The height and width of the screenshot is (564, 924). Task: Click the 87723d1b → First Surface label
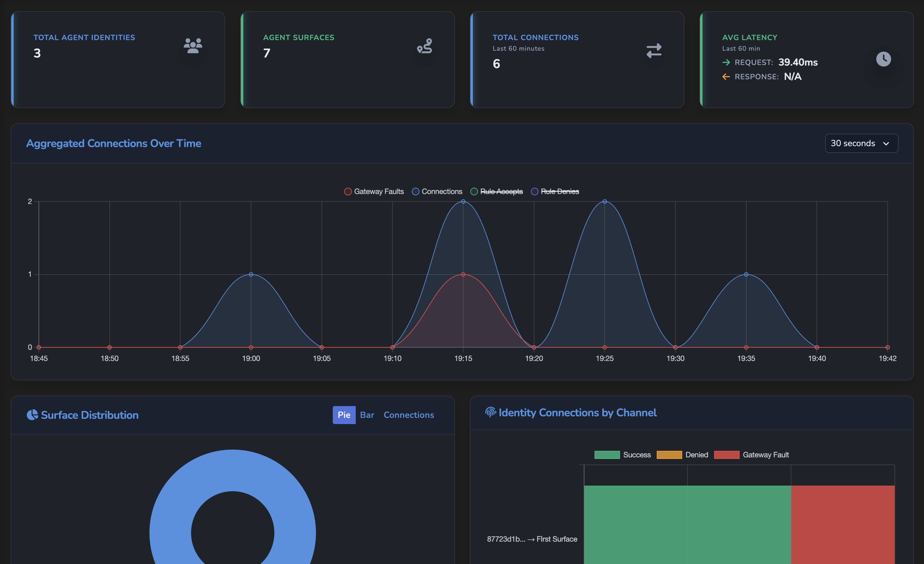pos(532,539)
